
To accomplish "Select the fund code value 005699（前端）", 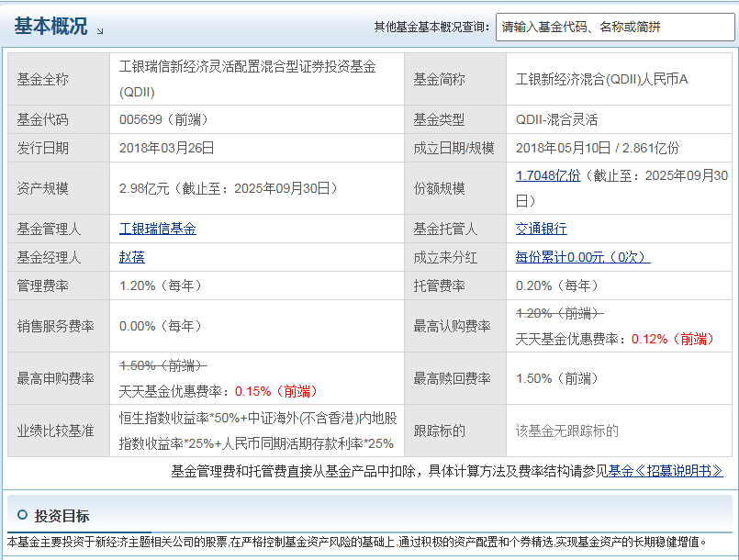I will (x=164, y=119).
